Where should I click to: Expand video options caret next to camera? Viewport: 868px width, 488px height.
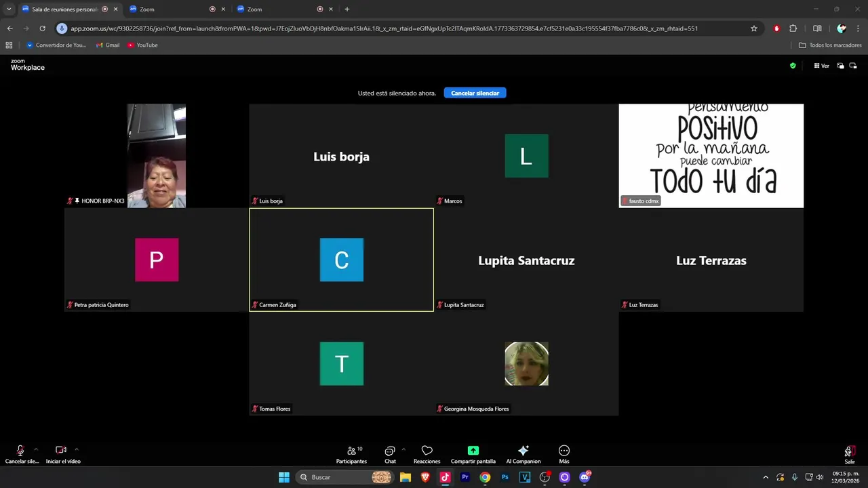click(77, 449)
